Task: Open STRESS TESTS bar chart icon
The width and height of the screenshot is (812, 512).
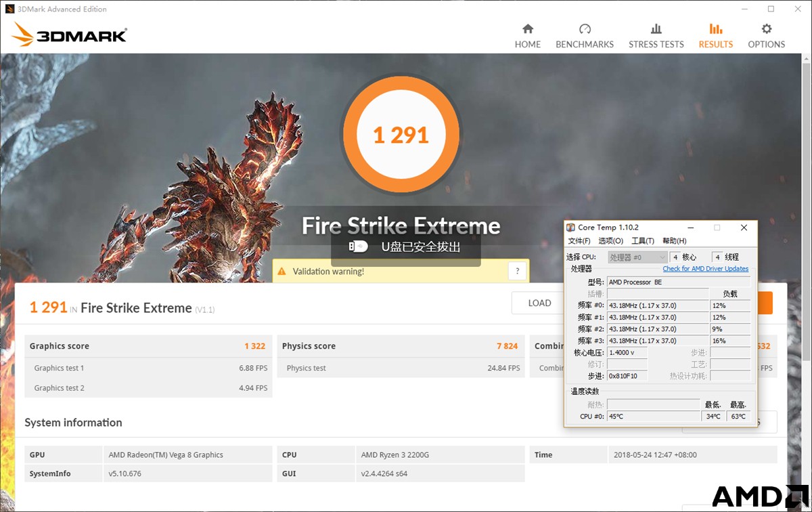Action: pos(656,28)
